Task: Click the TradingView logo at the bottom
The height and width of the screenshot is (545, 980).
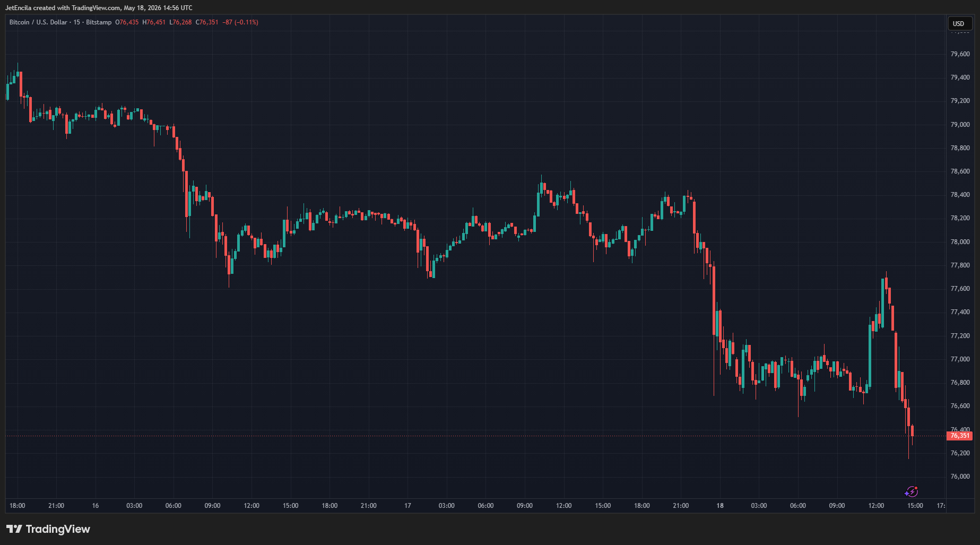Action: [x=48, y=529]
